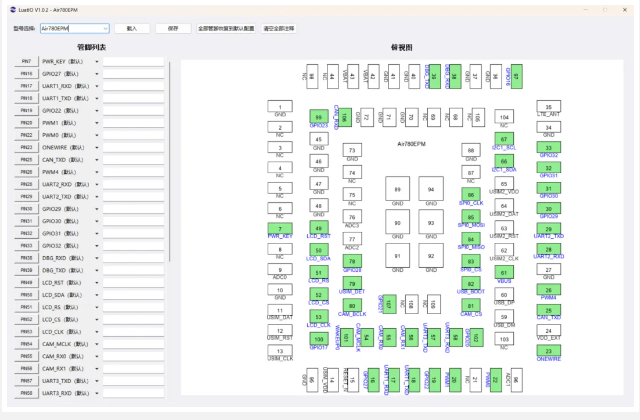
Task: Click the PIN23 button in pin list
Action: point(27,147)
